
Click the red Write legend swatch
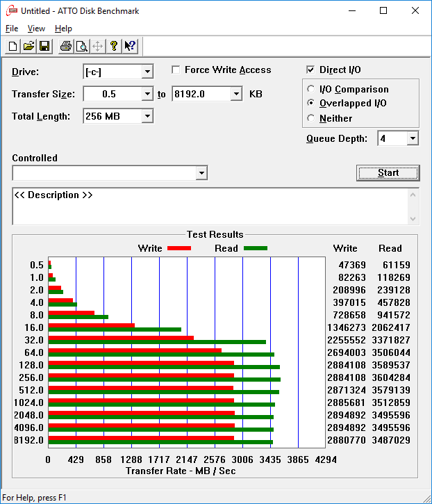(x=179, y=248)
